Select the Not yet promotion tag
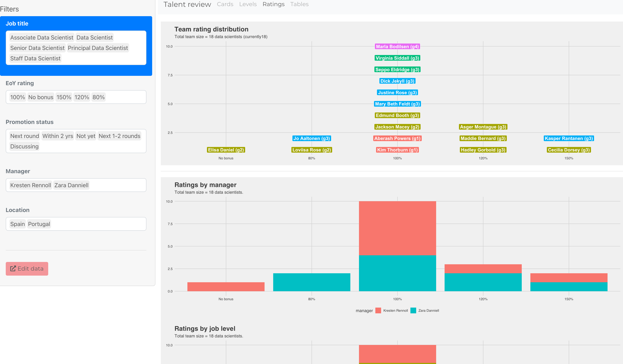623x364 pixels. coord(86,136)
